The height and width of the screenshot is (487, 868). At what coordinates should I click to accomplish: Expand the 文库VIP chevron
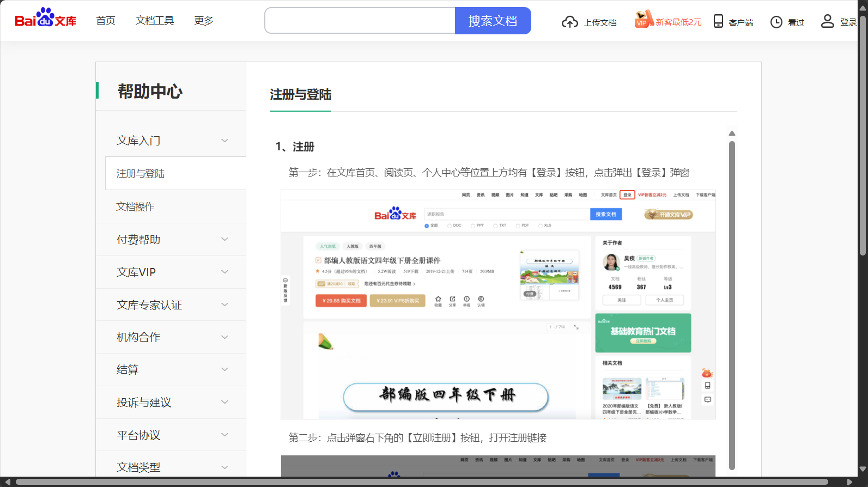pos(225,272)
